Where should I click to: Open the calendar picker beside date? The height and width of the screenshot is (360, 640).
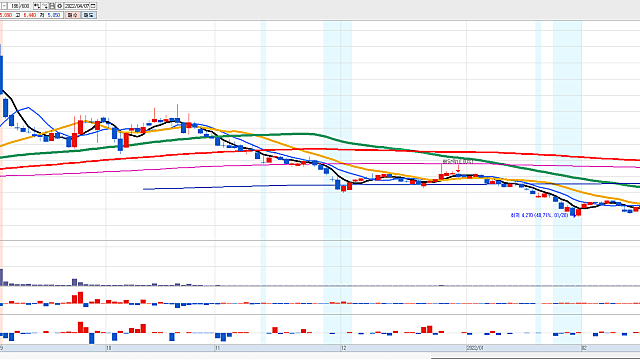point(93,6)
